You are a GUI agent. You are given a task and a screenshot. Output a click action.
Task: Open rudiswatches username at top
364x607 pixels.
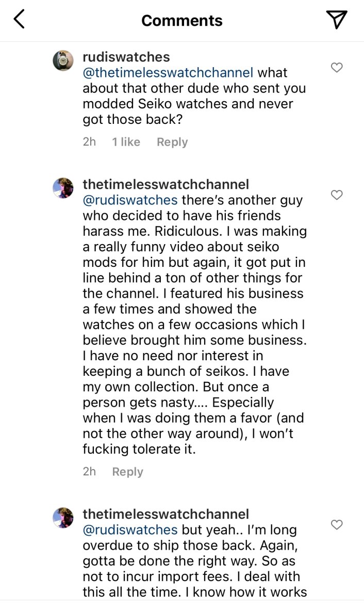point(126,57)
